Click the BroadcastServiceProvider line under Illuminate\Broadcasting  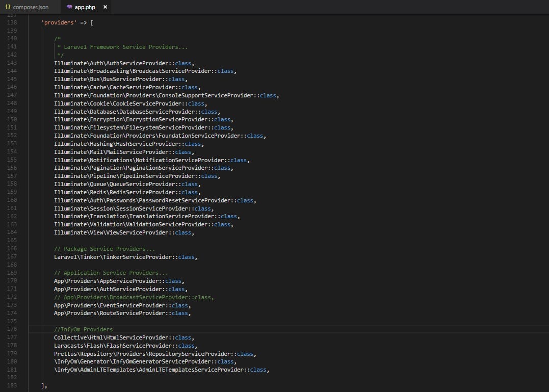pos(145,71)
